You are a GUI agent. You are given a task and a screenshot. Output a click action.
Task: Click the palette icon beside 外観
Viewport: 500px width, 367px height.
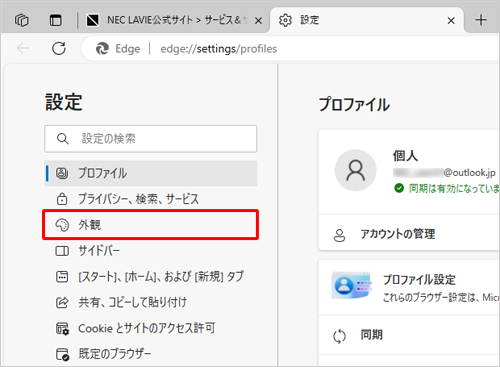[x=62, y=225]
